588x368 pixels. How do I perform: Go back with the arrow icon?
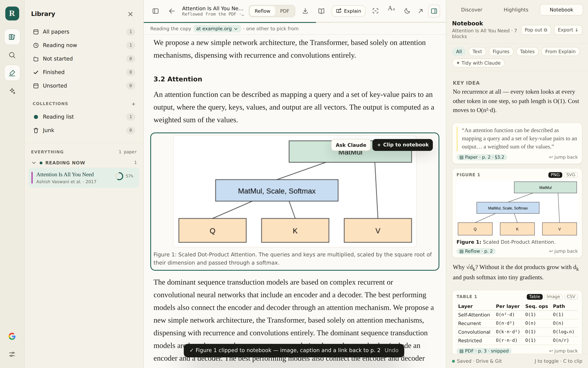[172, 11]
